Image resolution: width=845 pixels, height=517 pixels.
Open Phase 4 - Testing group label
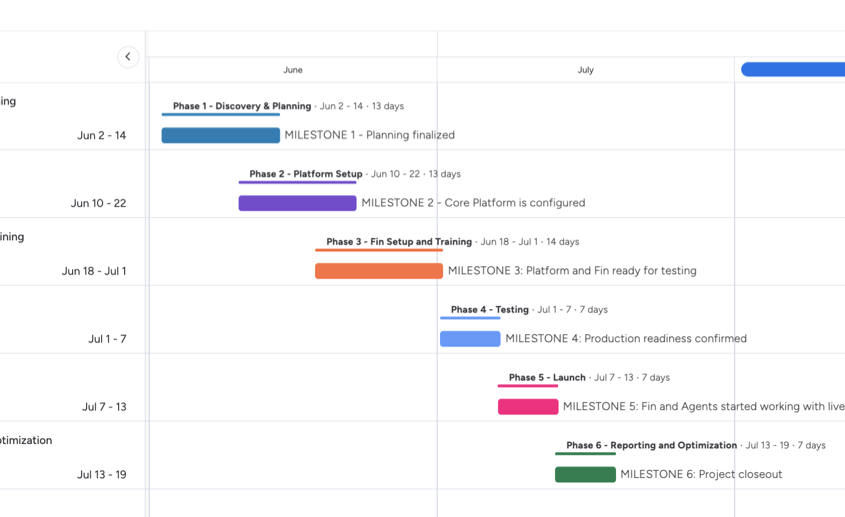click(x=489, y=310)
